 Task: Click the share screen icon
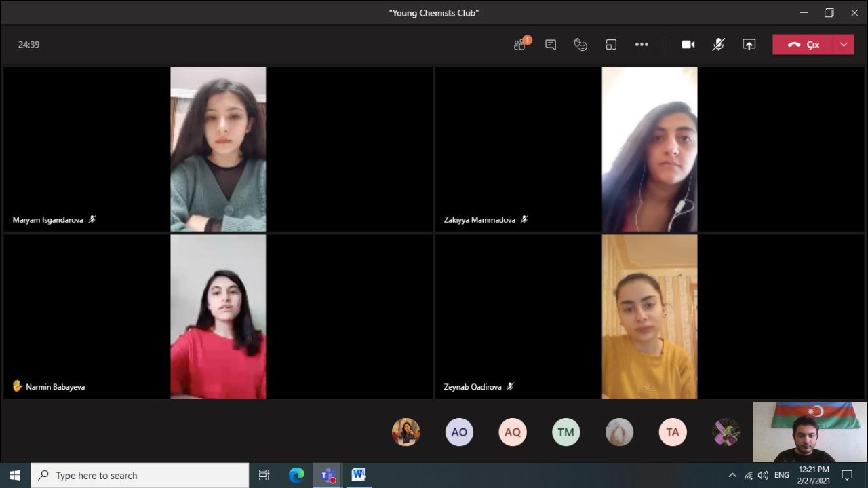click(x=749, y=45)
